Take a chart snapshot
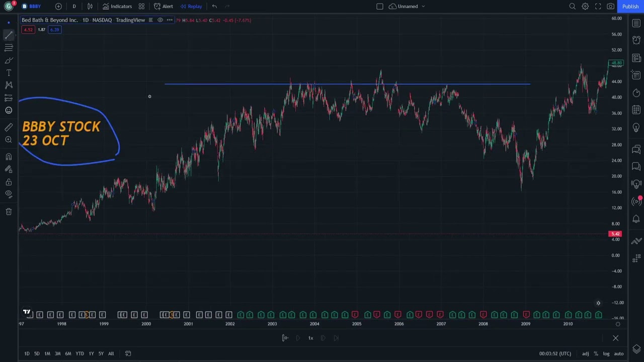 click(x=610, y=7)
